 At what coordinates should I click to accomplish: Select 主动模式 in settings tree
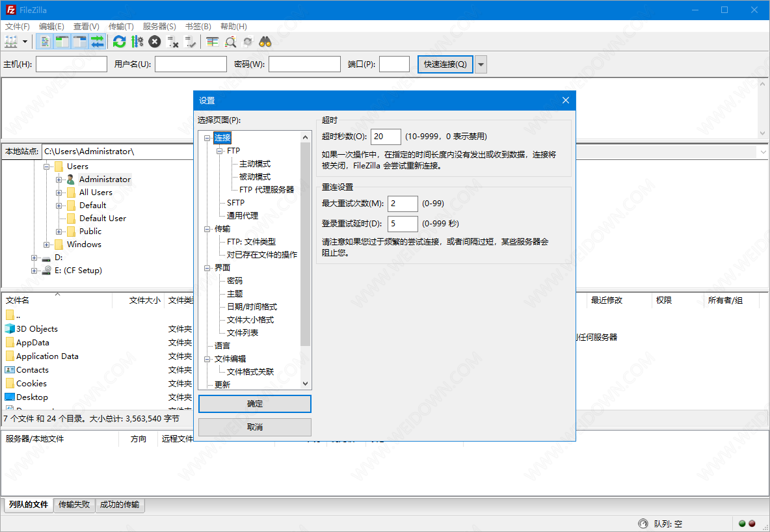click(255, 164)
